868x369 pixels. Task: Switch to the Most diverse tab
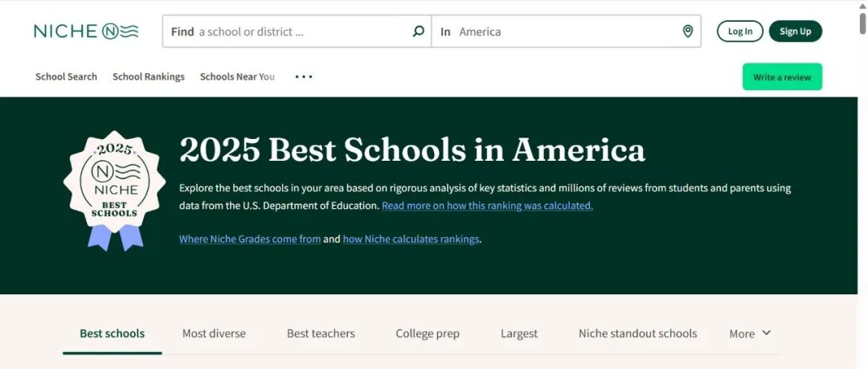click(214, 334)
